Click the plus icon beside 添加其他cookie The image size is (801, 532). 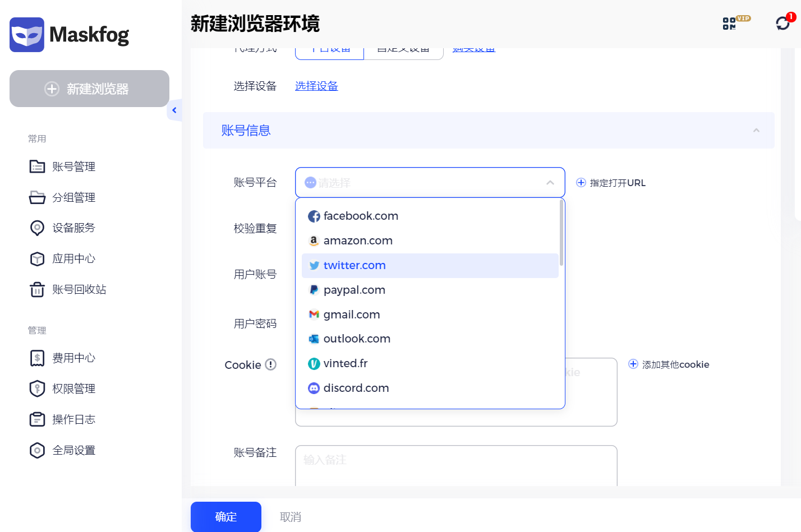click(633, 364)
